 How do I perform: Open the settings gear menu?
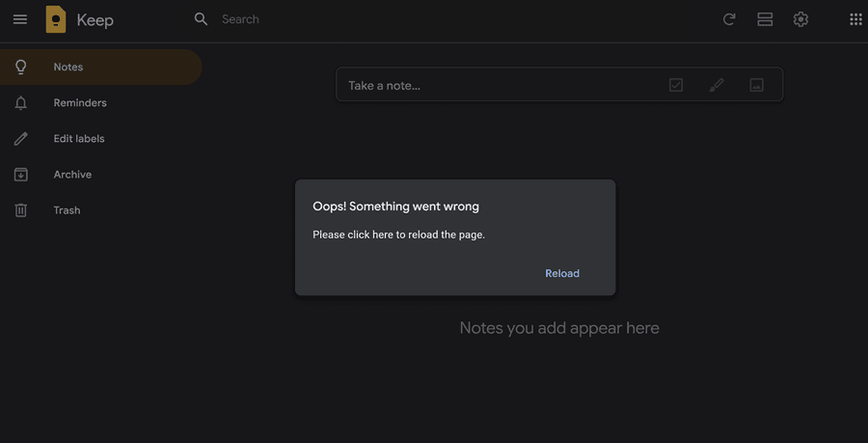800,19
